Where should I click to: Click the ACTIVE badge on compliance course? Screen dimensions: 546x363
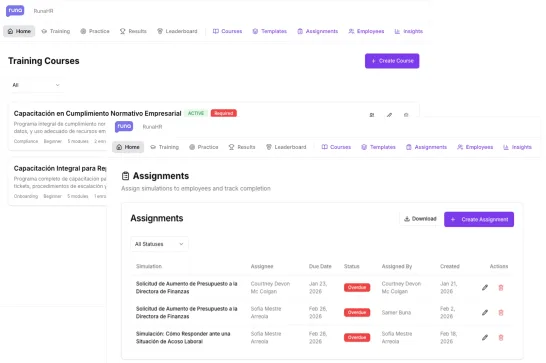click(196, 113)
